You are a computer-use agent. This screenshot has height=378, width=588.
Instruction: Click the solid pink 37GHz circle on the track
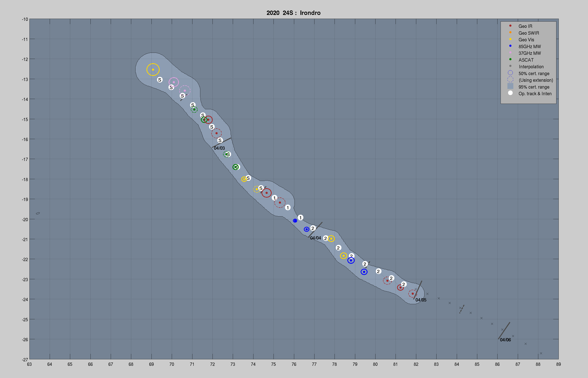174,82
